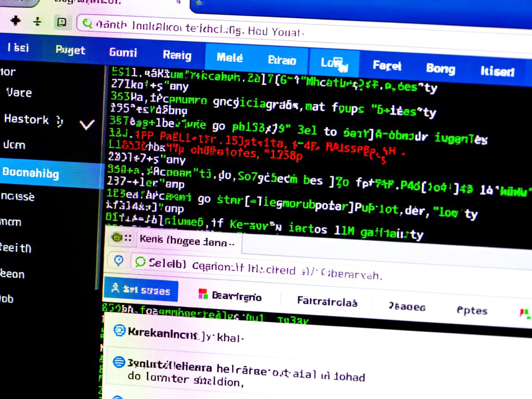Image resolution: width=532 pixels, height=399 pixels.
Task: Click the square icon beside the address bar
Action: pos(61,22)
